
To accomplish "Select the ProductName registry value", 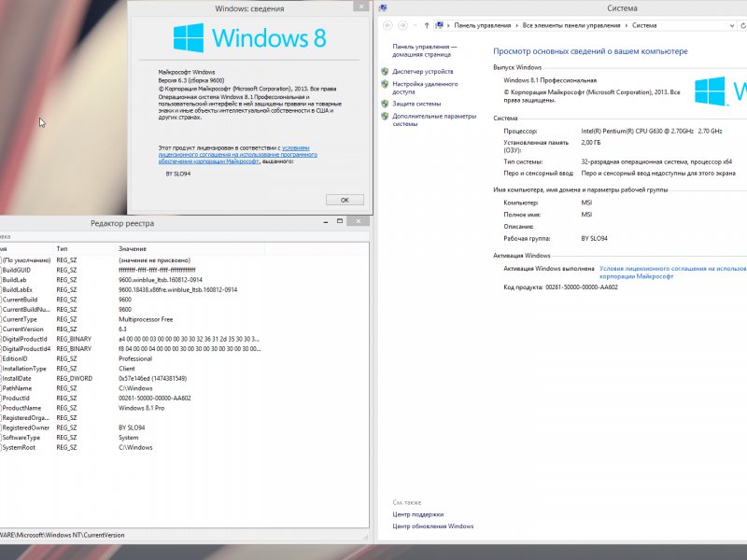I will (x=21, y=408).
